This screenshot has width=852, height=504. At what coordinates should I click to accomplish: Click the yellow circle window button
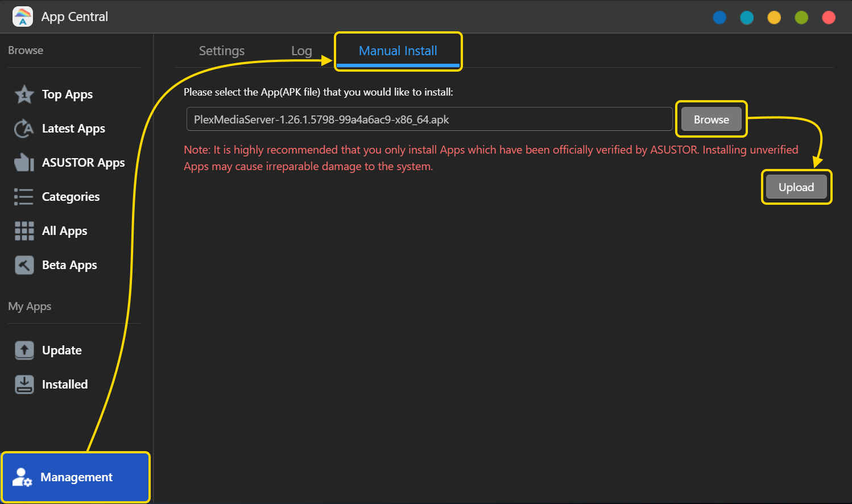click(774, 18)
